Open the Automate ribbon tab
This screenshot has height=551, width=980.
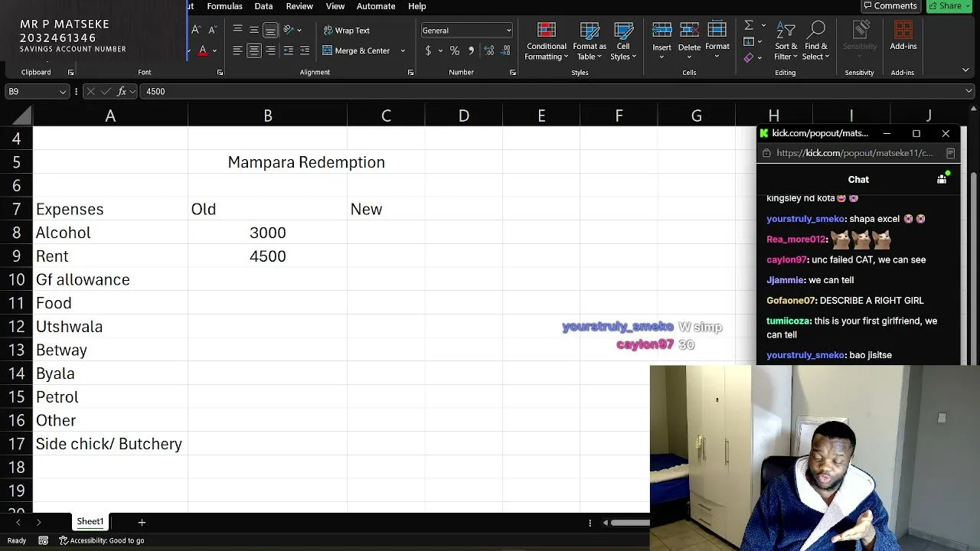click(376, 6)
